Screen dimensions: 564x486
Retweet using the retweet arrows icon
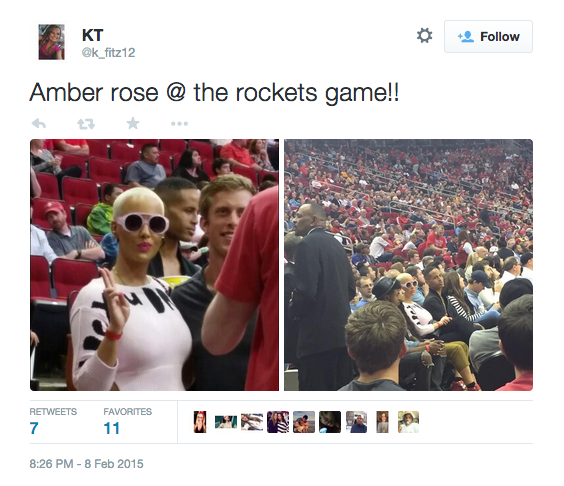86,124
